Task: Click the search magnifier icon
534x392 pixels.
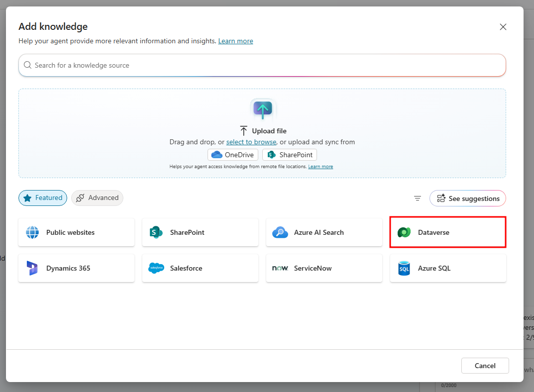Action: tap(27, 65)
